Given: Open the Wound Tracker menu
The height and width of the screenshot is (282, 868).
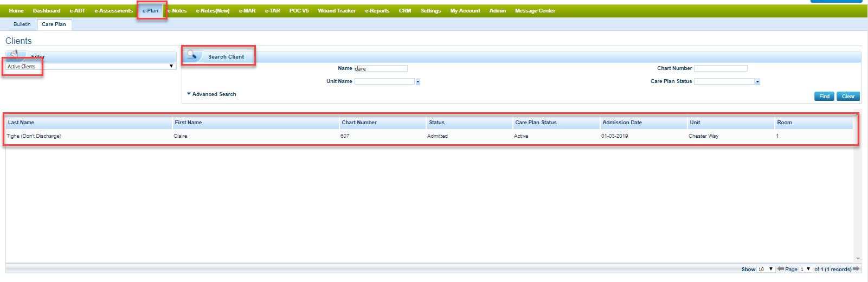Looking at the screenshot, I should 337,11.
